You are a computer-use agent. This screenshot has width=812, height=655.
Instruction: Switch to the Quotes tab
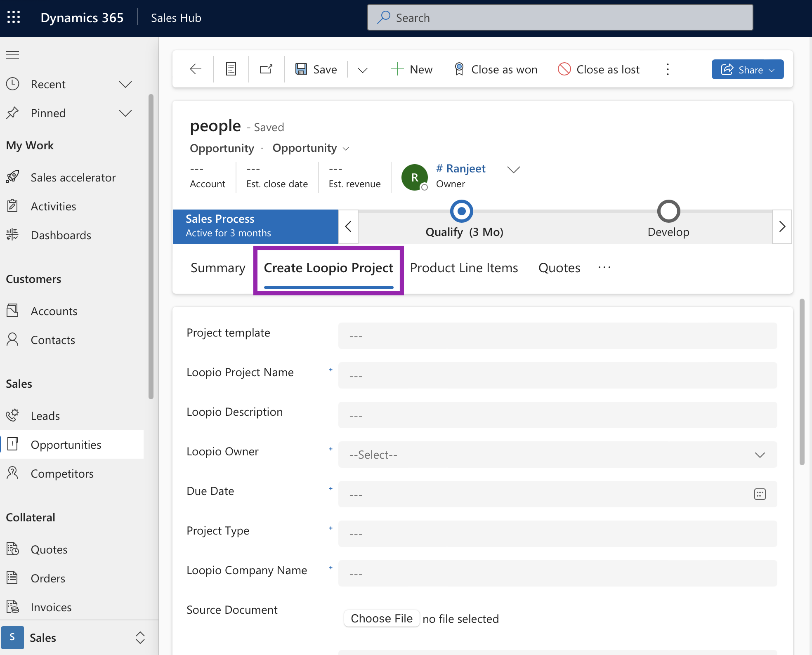(x=559, y=268)
